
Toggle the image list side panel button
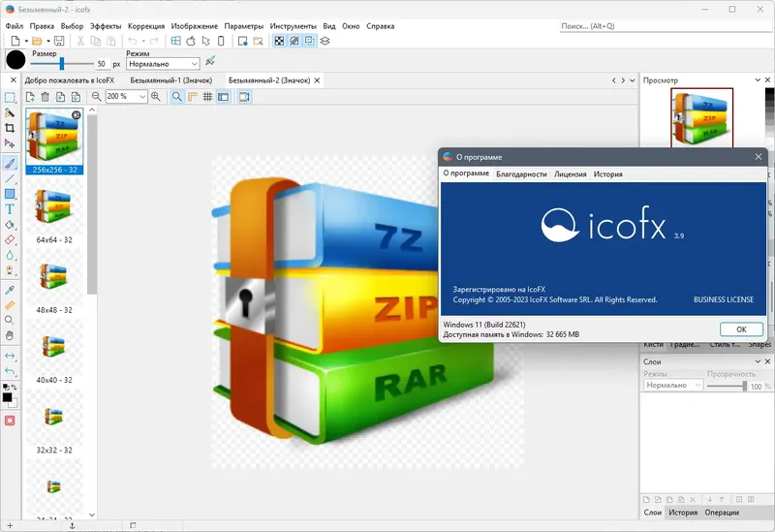click(x=224, y=97)
